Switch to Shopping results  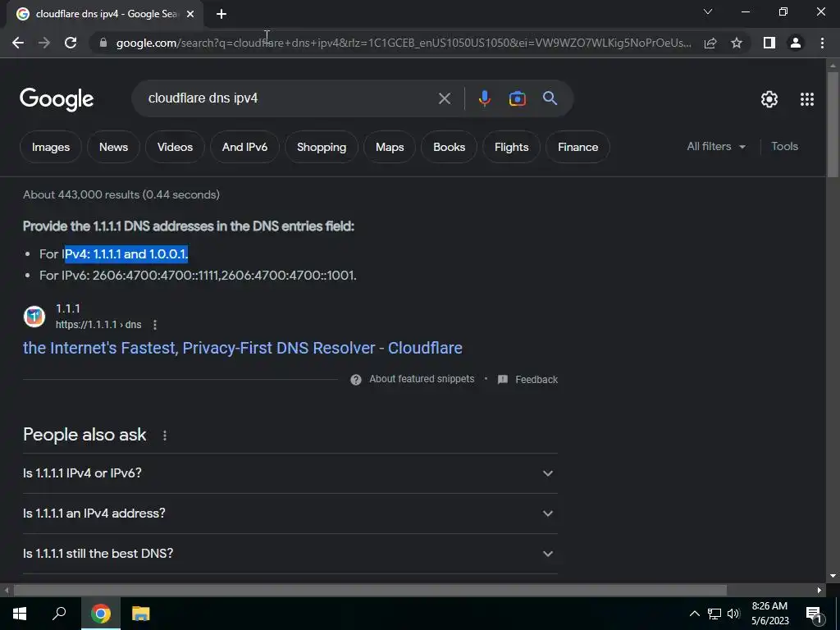(322, 147)
